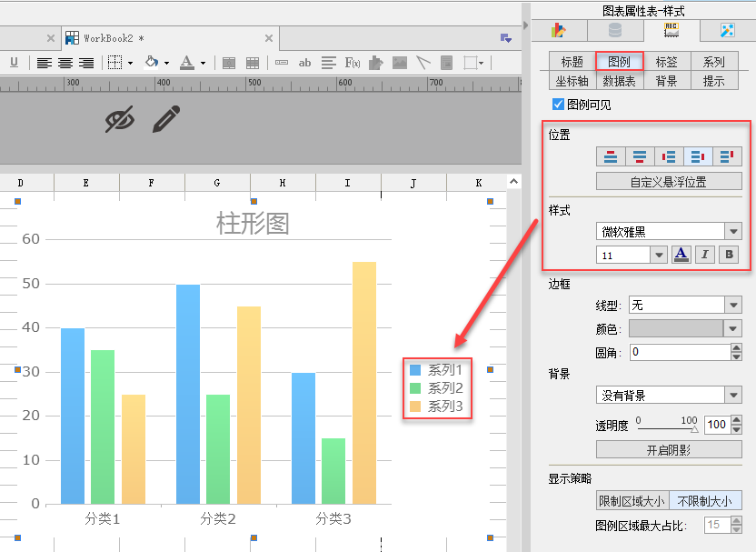Place legend at top-right position

727,156
